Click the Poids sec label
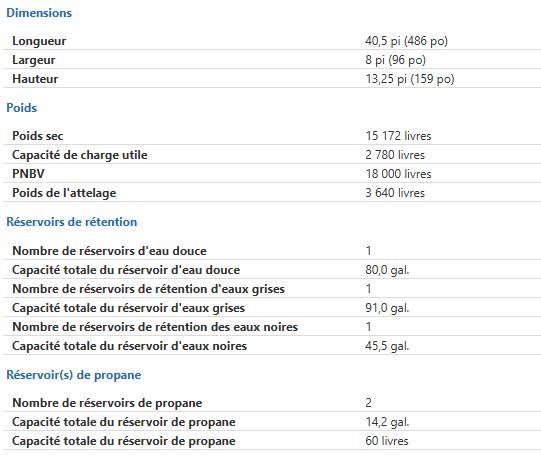The height and width of the screenshot is (458, 541). (38, 136)
